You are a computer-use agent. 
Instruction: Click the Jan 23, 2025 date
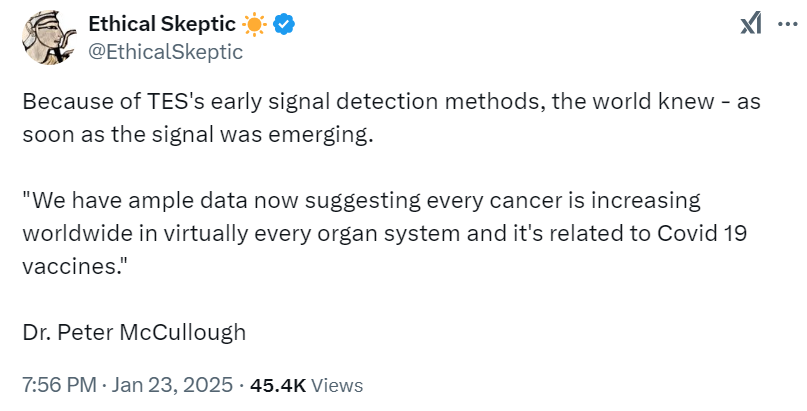tap(170, 385)
